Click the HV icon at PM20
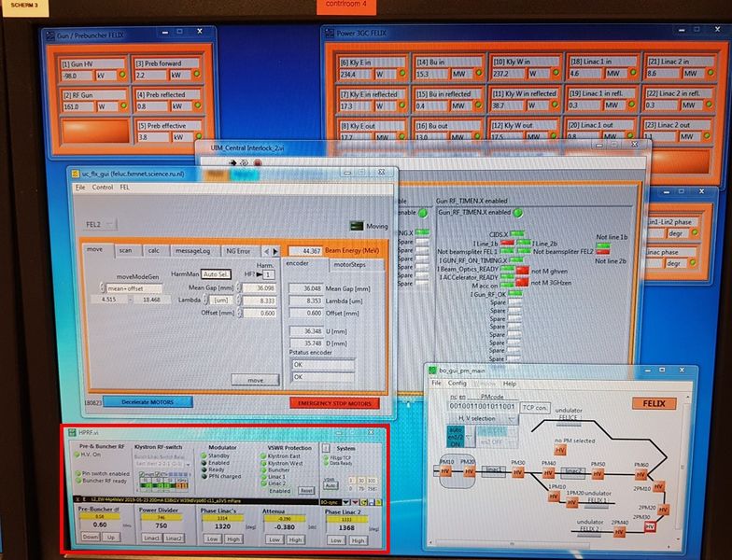This screenshot has width=732, height=560. (469, 472)
